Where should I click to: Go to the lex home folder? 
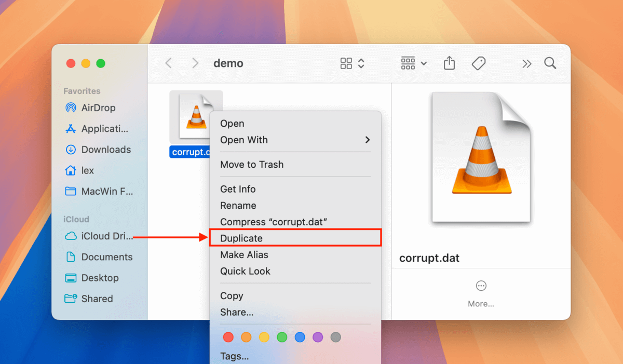click(x=79, y=170)
